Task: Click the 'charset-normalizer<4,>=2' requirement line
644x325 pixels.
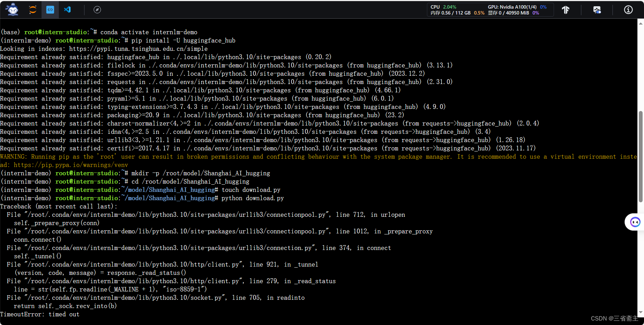Action: pos(270,123)
